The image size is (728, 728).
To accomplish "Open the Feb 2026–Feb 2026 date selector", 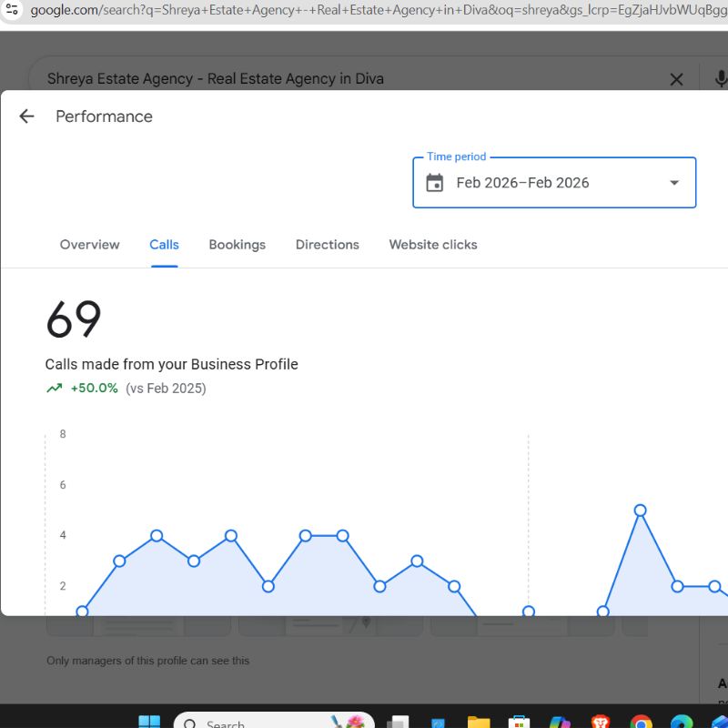I will (523, 183).
